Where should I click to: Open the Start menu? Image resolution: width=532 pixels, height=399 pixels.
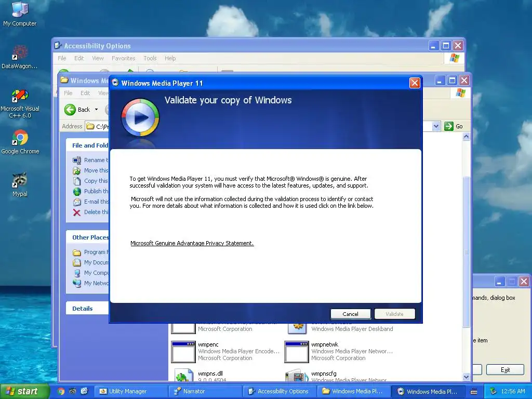pyautogui.click(x=24, y=391)
